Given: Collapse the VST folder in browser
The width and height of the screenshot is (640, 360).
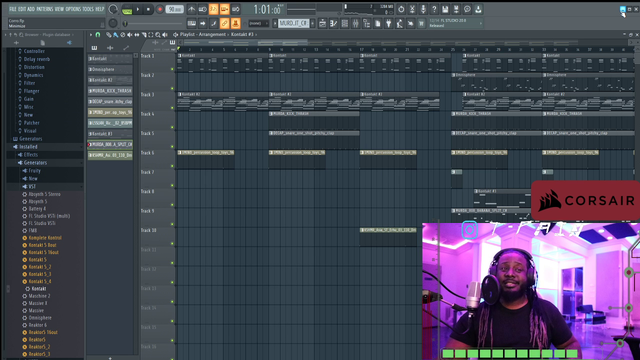Looking at the screenshot, I should [x=32, y=187].
